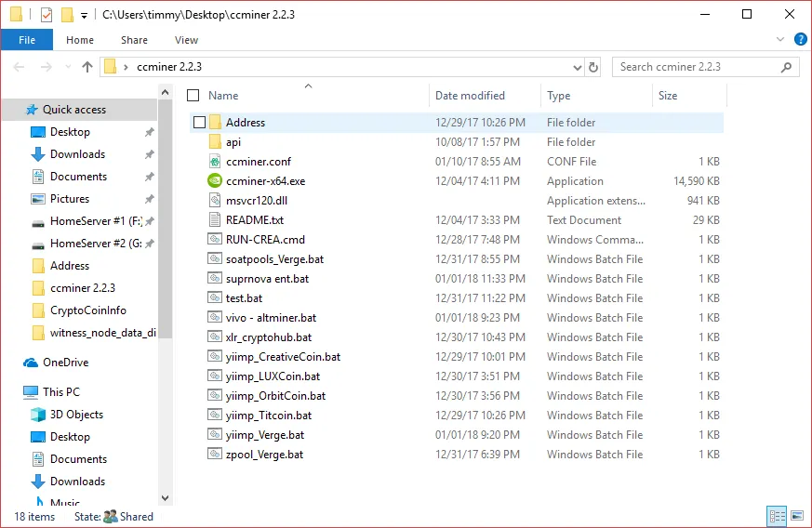Select the suprnova ent.bat file
Image resolution: width=812 pixels, height=528 pixels.
pyautogui.click(x=267, y=279)
